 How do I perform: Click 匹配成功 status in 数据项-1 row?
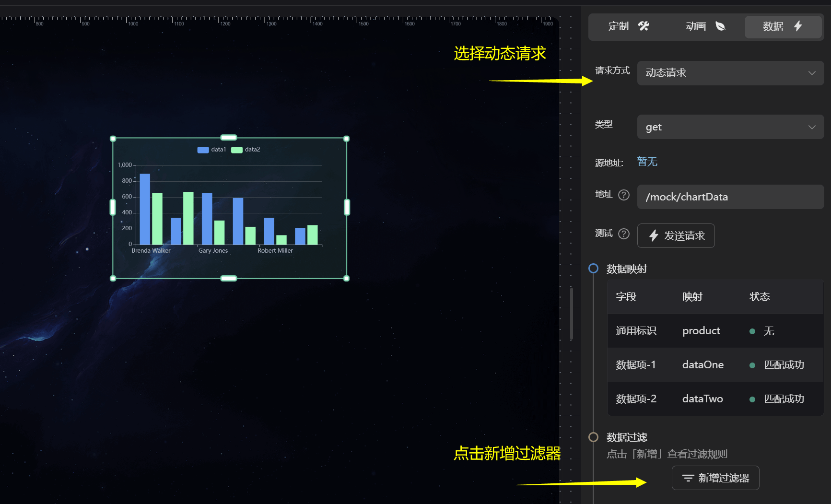(784, 365)
